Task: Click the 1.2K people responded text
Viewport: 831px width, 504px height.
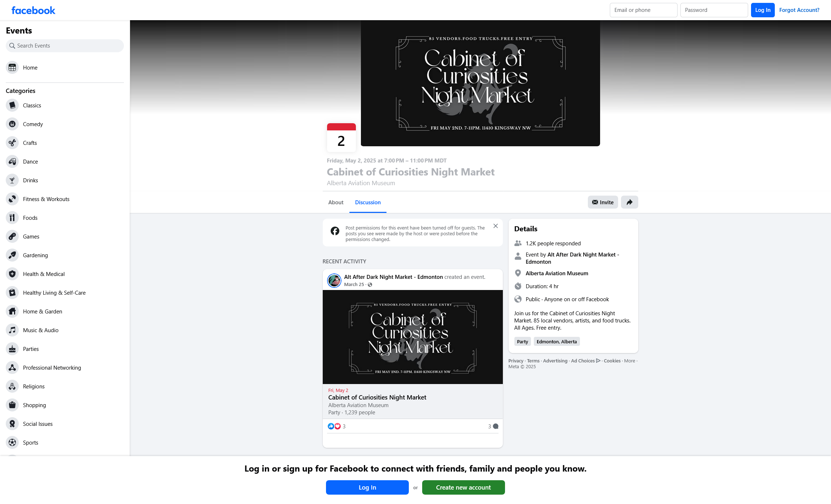Action: click(553, 244)
